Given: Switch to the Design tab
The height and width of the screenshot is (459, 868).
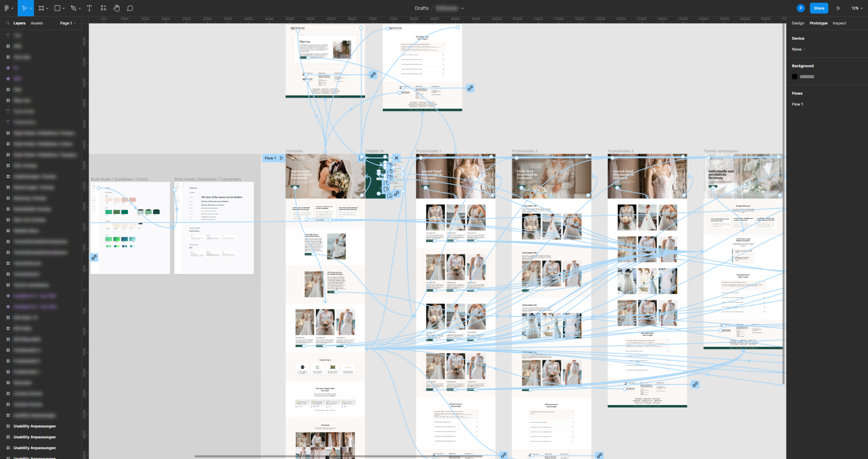Looking at the screenshot, I should click(x=798, y=23).
